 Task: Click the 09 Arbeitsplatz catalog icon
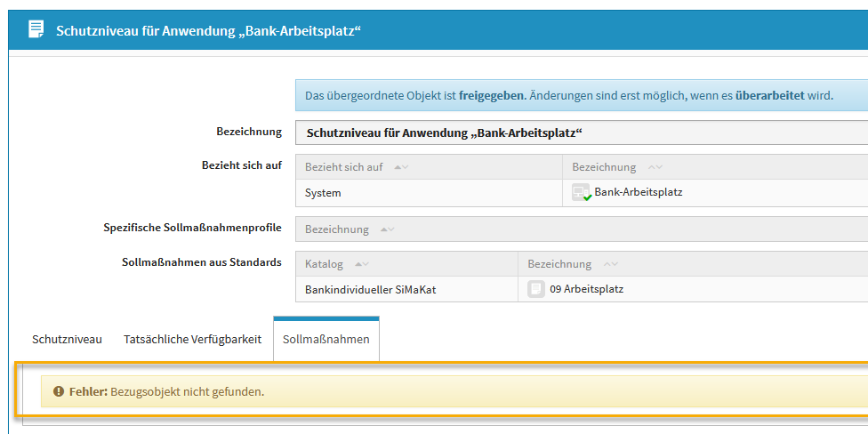536,289
